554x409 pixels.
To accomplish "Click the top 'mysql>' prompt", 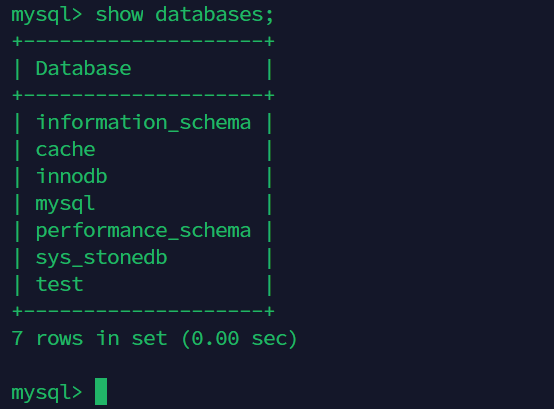I will 47,16.
